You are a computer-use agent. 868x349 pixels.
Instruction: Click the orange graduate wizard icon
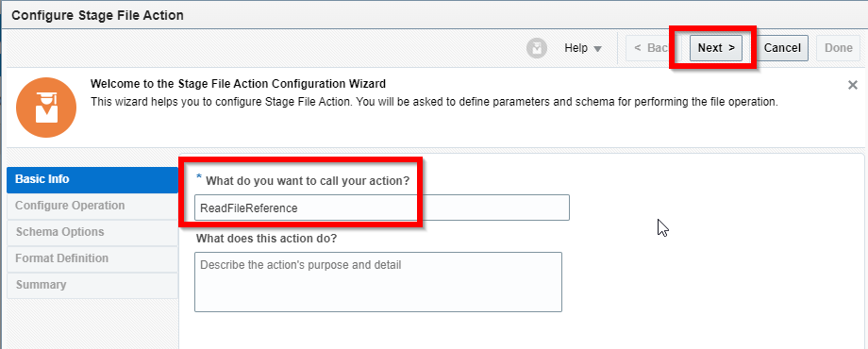(46, 108)
